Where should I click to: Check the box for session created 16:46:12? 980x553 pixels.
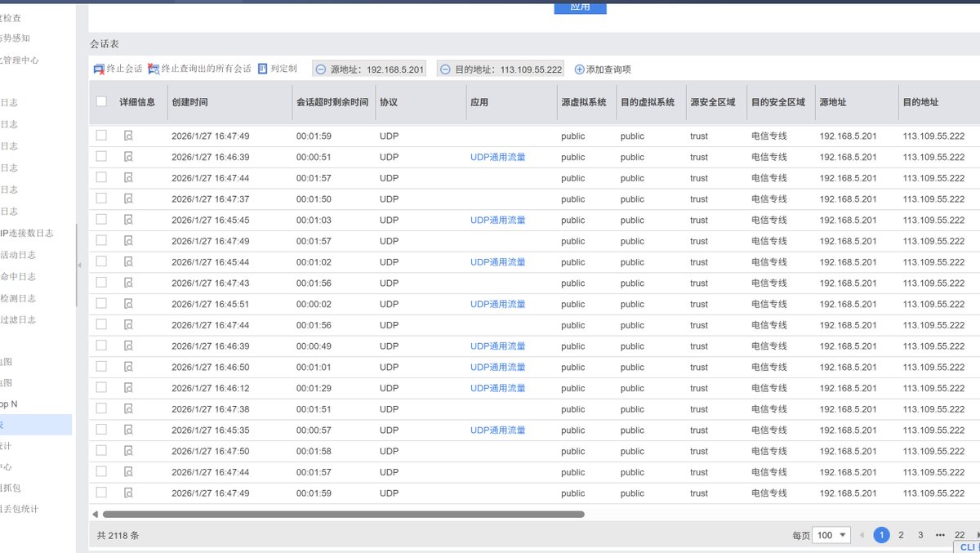pyautogui.click(x=101, y=388)
